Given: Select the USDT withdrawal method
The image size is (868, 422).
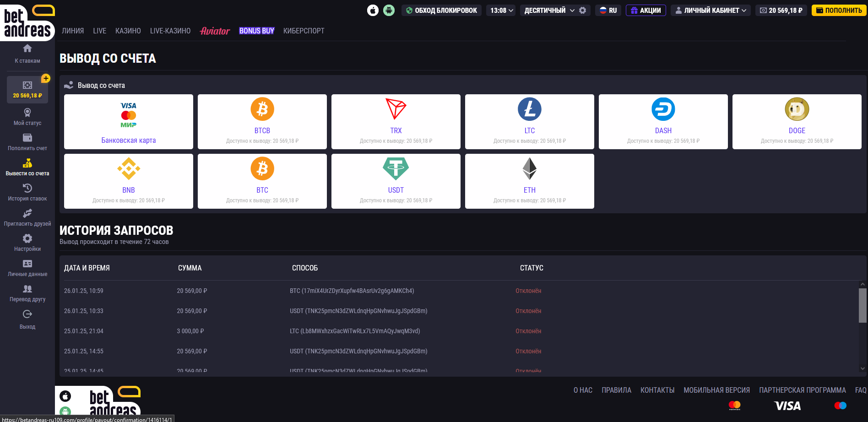Looking at the screenshot, I should pyautogui.click(x=396, y=181).
